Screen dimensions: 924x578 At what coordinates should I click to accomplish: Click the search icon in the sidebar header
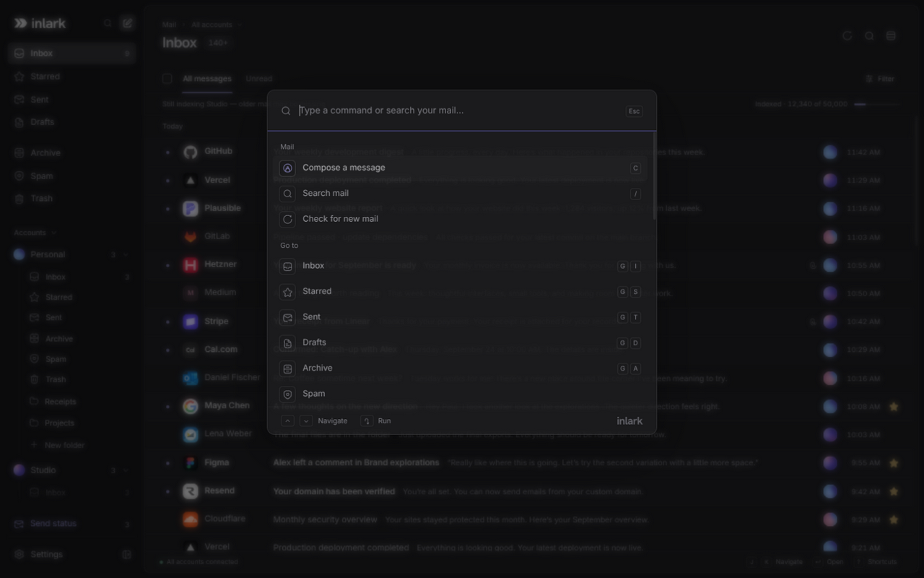coord(108,23)
